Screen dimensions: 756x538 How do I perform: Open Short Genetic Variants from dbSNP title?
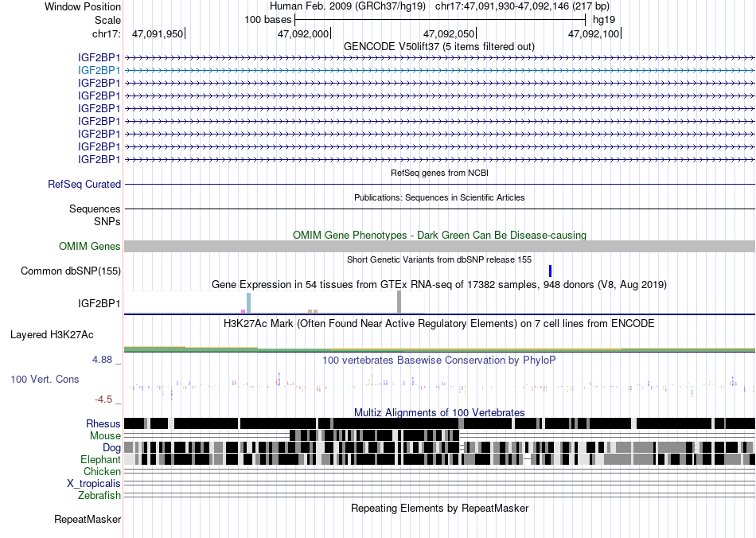pos(439,259)
